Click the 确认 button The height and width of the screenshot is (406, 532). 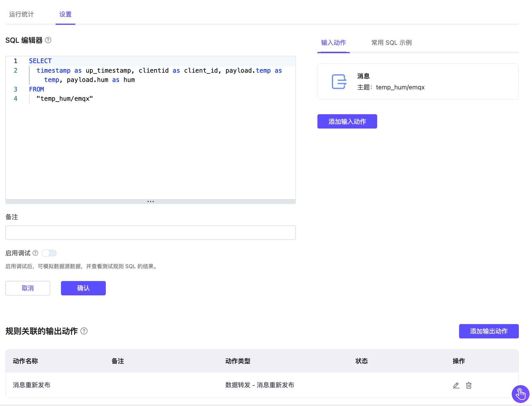[83, 288]
